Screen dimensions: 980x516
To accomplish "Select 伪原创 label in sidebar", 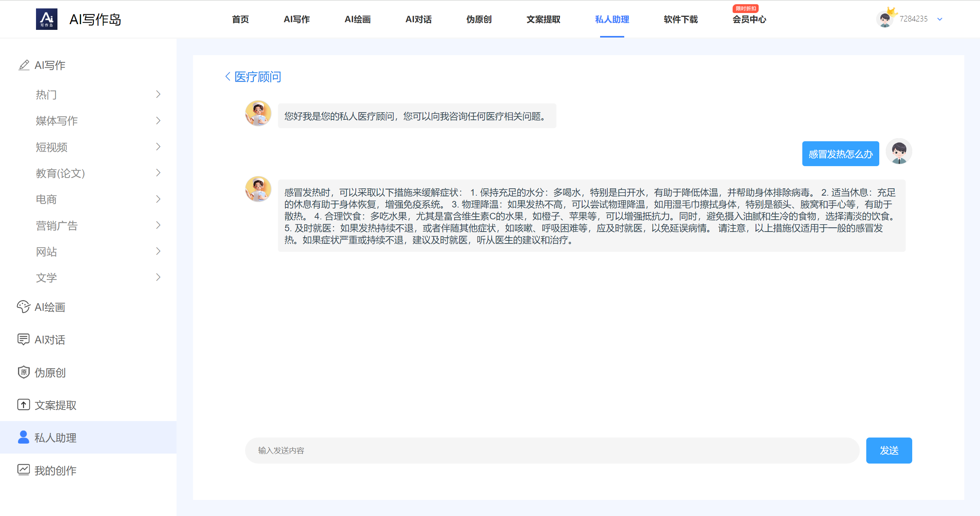I will (50, 372).
